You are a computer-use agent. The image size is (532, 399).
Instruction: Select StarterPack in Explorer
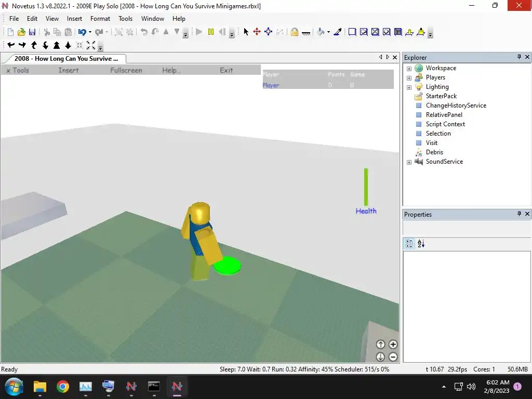click(x=441, y=96)
